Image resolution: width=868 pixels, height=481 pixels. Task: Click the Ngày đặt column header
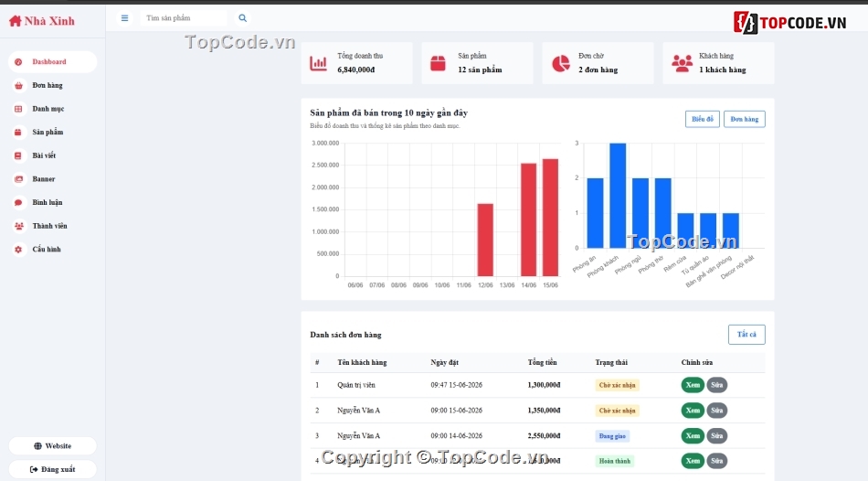pos(445,362)
